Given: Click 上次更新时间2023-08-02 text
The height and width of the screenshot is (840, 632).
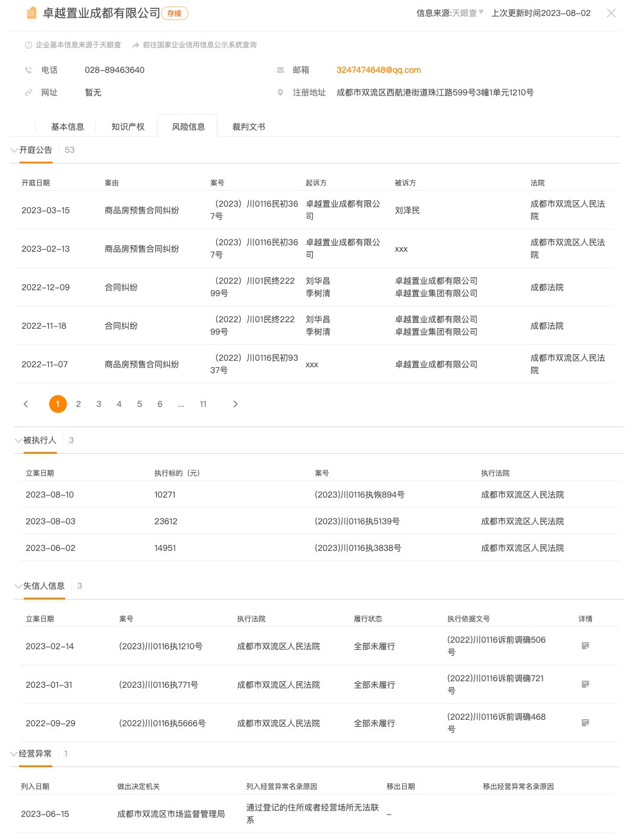Looking at the screenshot, I should point(541,13).
